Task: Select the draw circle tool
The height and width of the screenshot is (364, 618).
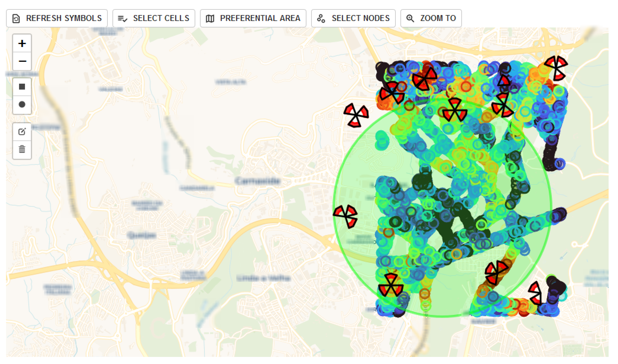Action: point(22,105)
